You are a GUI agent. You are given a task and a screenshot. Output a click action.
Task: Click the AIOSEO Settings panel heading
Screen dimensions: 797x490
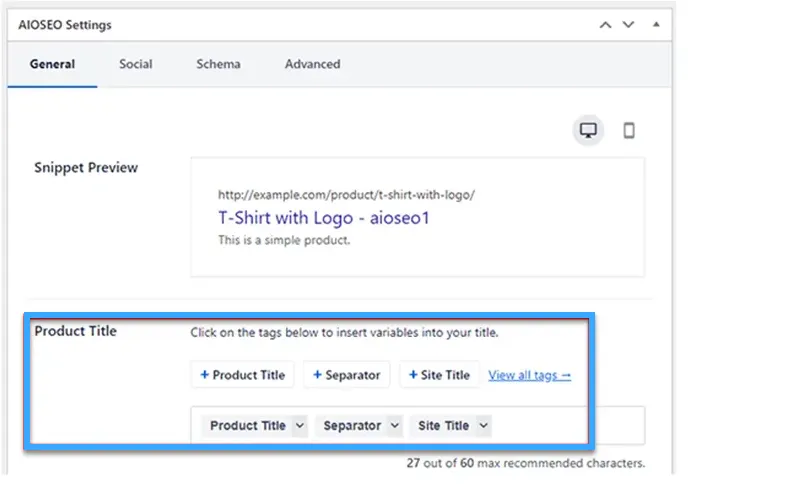point(65,25)
